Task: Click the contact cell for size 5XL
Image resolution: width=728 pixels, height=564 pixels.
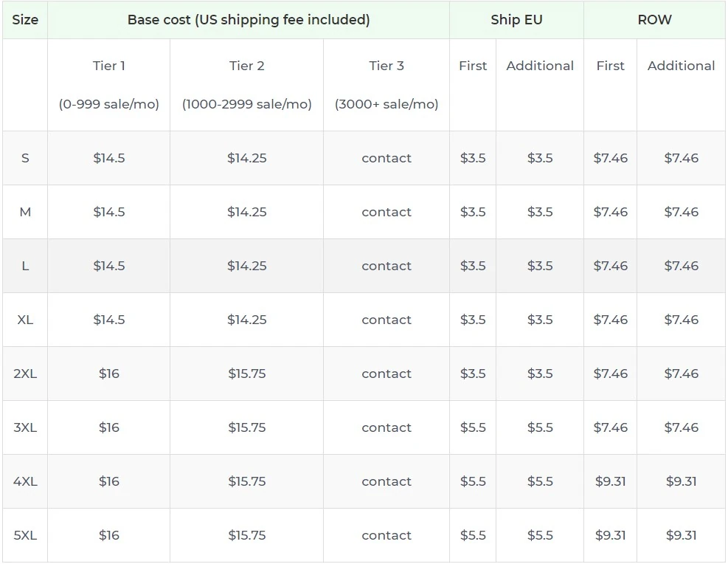Action: point(386,535)
